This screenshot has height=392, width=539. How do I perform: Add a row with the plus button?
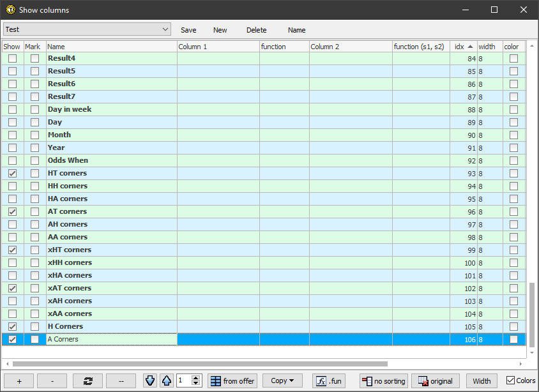coord(19,381)
